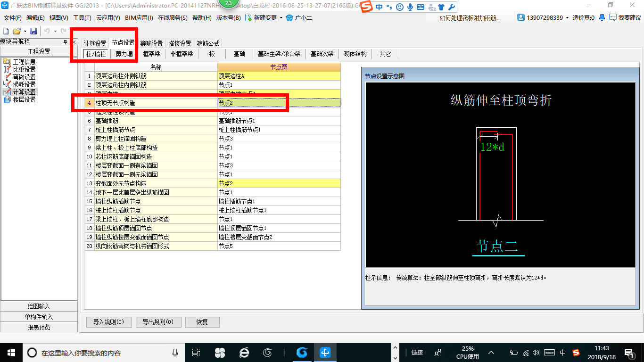Click the Sogou soft keyboard icon
The image size is (644, 362).
pos(421,7)
